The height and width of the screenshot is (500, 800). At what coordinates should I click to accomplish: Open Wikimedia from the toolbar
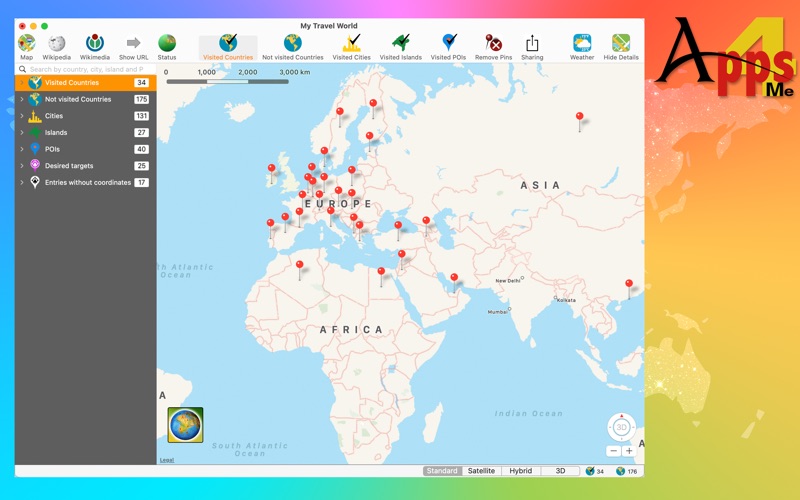[95, 47]
